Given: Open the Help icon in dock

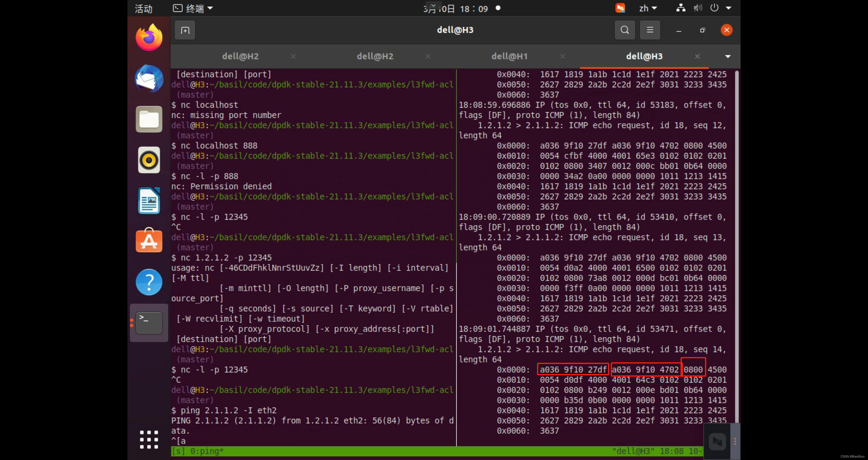Looking at the screenshot, I should (149, 282).
